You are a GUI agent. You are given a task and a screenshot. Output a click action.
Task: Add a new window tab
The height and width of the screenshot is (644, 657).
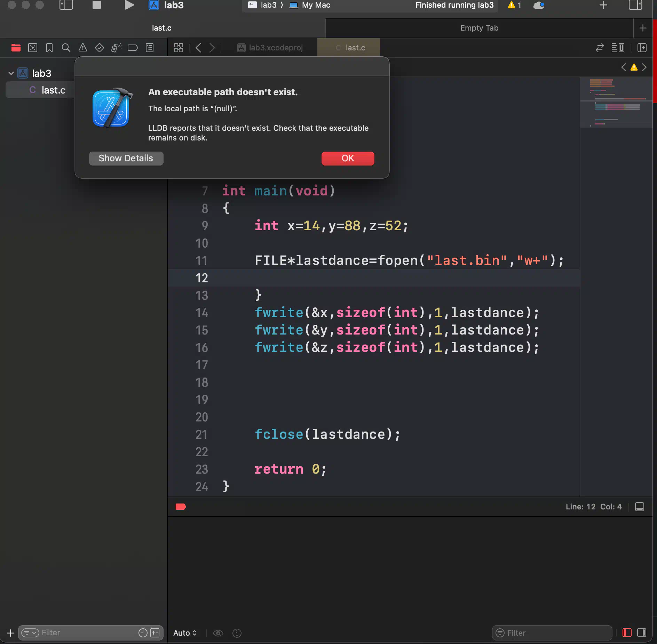pyautogui.click(x=643, y=28)
